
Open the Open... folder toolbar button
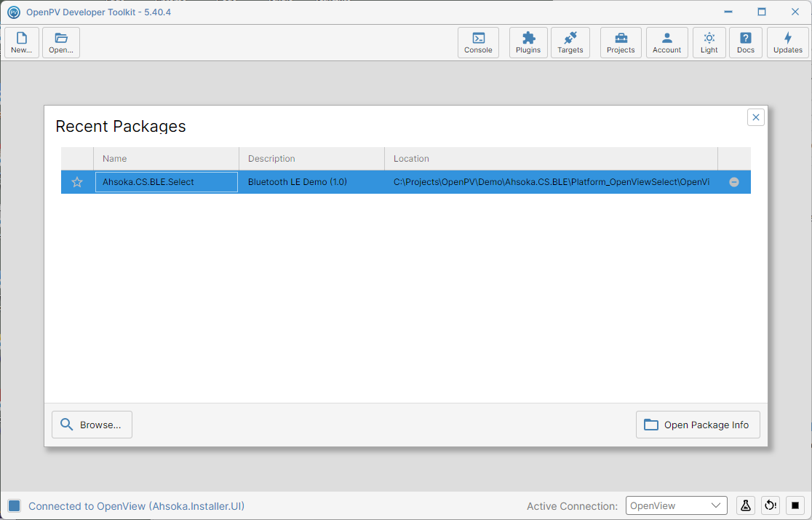tap(61, 42)
